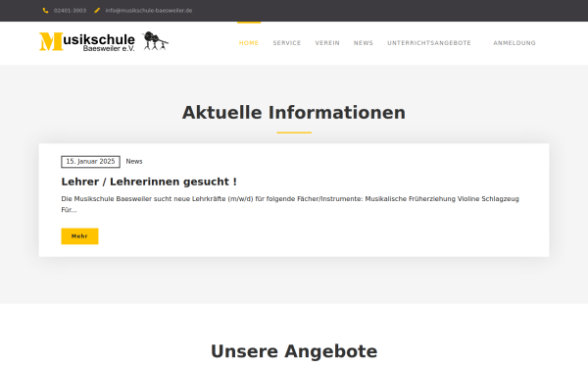Click the date badge '15. Januar 2025'
Image resolution: width=588 pixels, height=368 pixels.
coord(91,162)
